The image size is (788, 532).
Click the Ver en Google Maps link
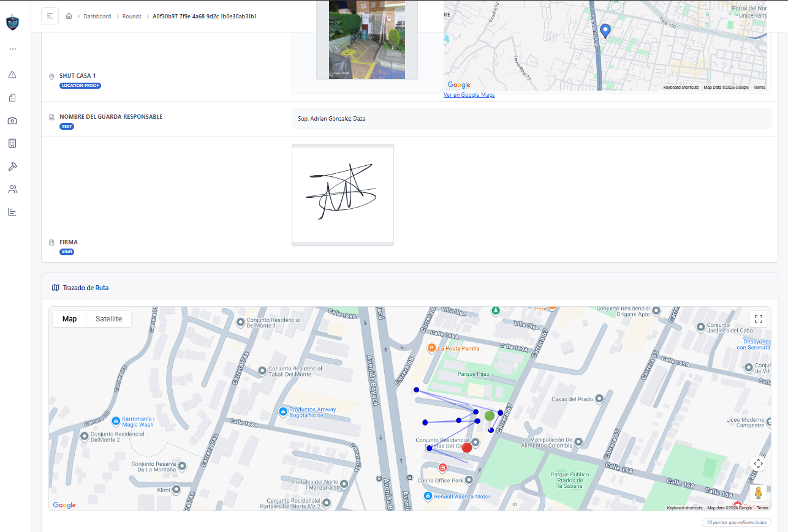469,95
